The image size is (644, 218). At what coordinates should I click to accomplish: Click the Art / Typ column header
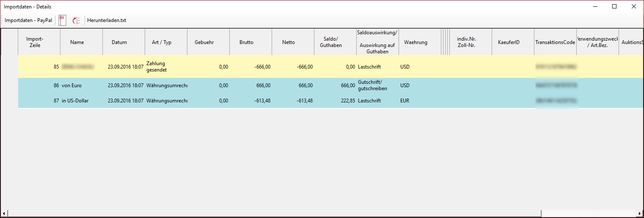click(x=166, y=42)
